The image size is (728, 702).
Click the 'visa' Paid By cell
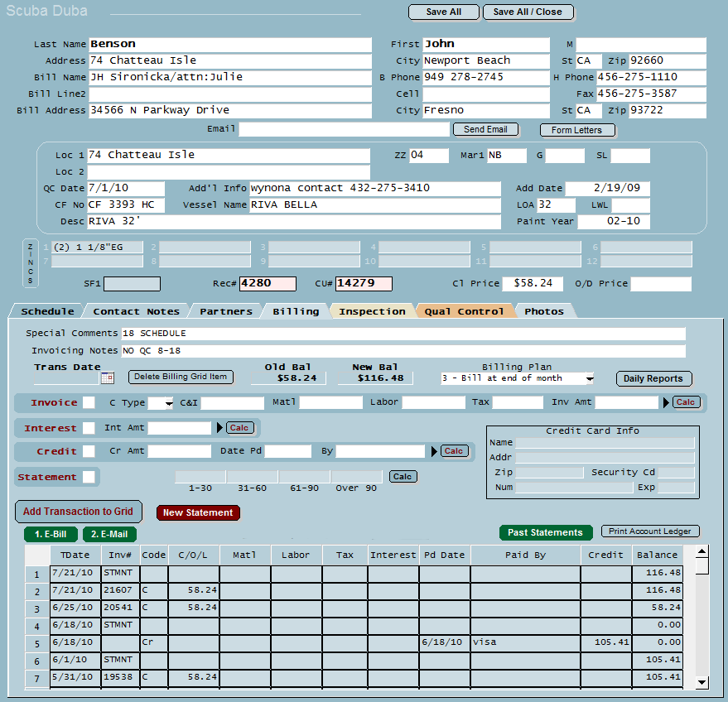click(526, 642)
